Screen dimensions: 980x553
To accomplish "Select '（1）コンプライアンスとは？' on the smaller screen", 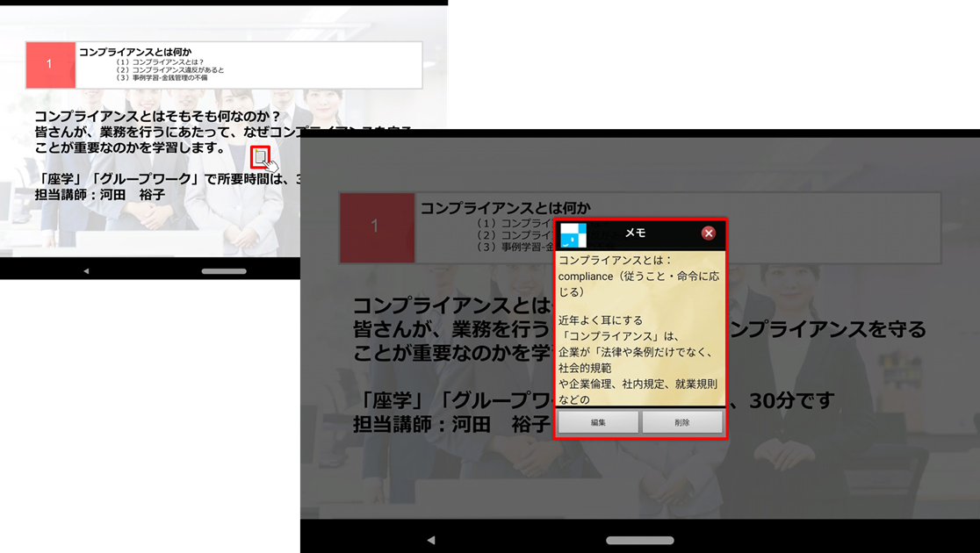I will point(159,62).
